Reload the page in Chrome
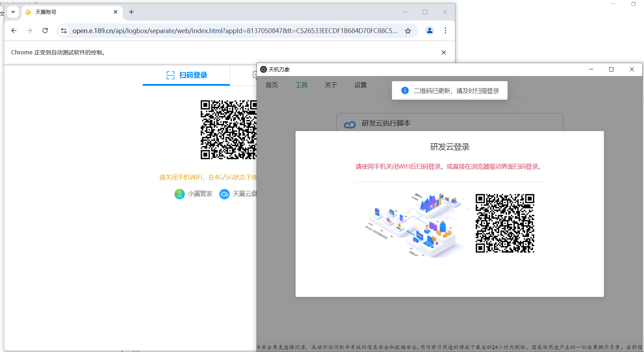The width and height of the screenshot is (644, 352). pyautogui.click(x=45, y=31)
